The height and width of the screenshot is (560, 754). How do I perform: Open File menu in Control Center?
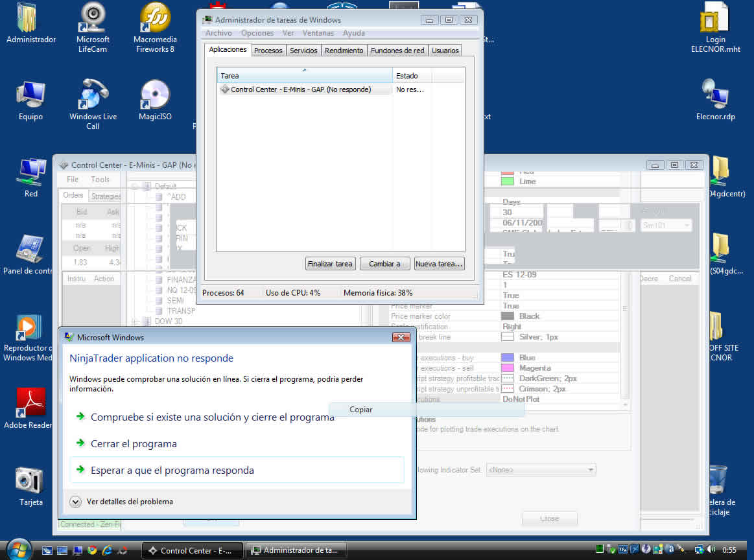(x=73, y=180)
